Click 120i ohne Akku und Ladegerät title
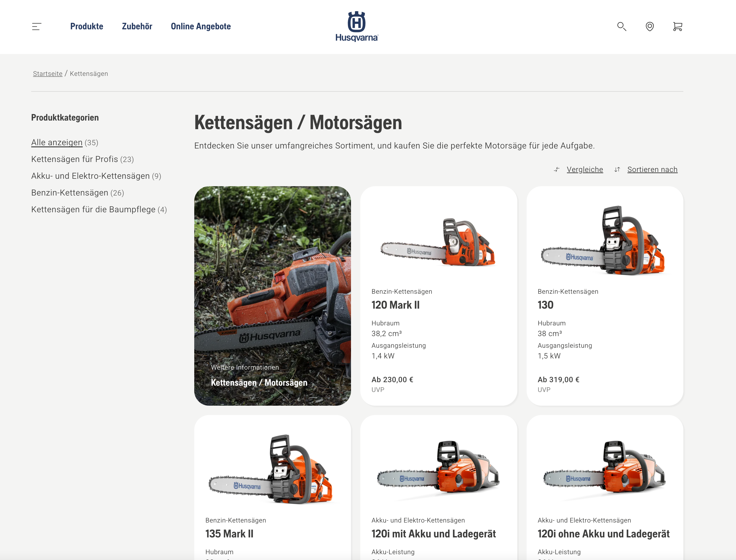 click(604, 534)
